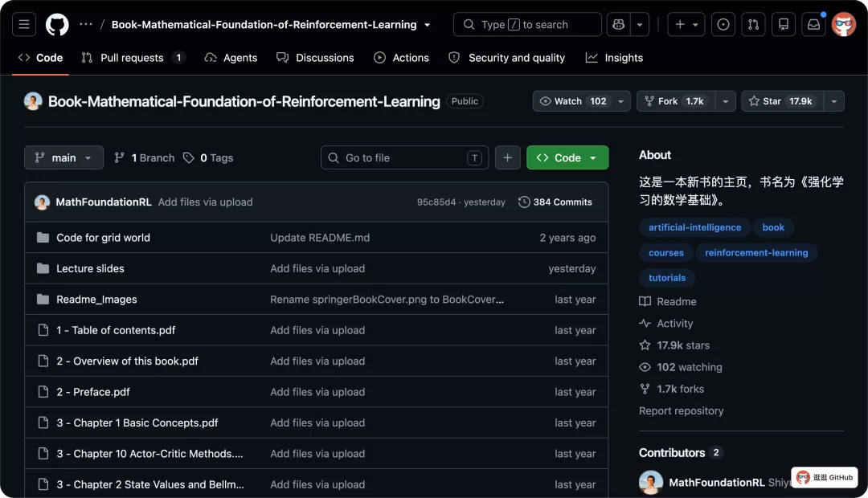868x498 pixels.
Task: View the 1.7k forks link
Action: tap(671, 389)
